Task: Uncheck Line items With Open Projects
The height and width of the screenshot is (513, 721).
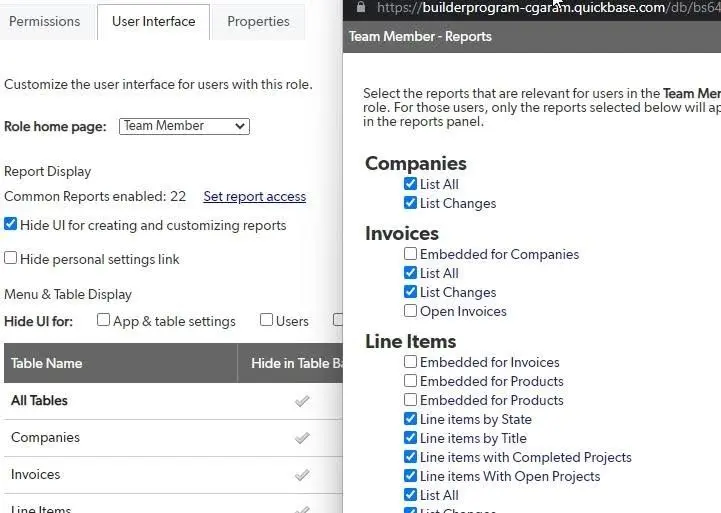Action: [410, 476]
